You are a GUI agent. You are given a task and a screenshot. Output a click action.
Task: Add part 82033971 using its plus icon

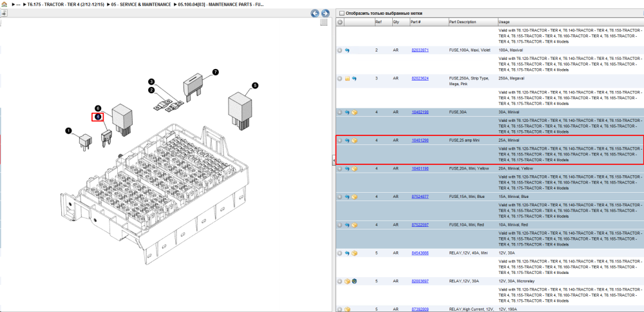339,50
